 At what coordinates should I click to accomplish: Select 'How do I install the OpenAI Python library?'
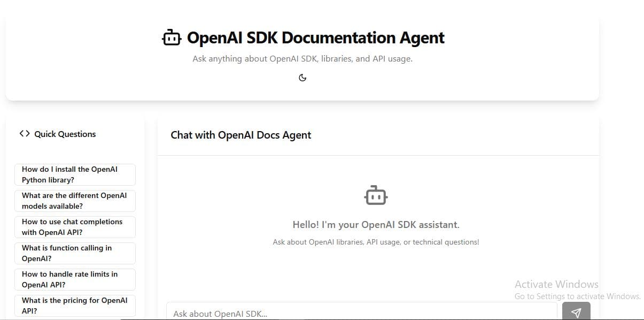(75, 174)
